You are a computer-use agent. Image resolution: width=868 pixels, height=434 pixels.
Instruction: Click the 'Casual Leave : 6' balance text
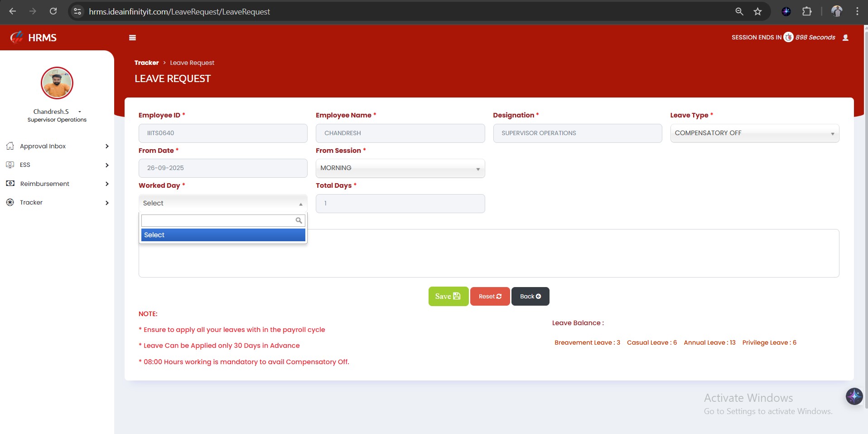pyautogui.click(x=652, y=342)
